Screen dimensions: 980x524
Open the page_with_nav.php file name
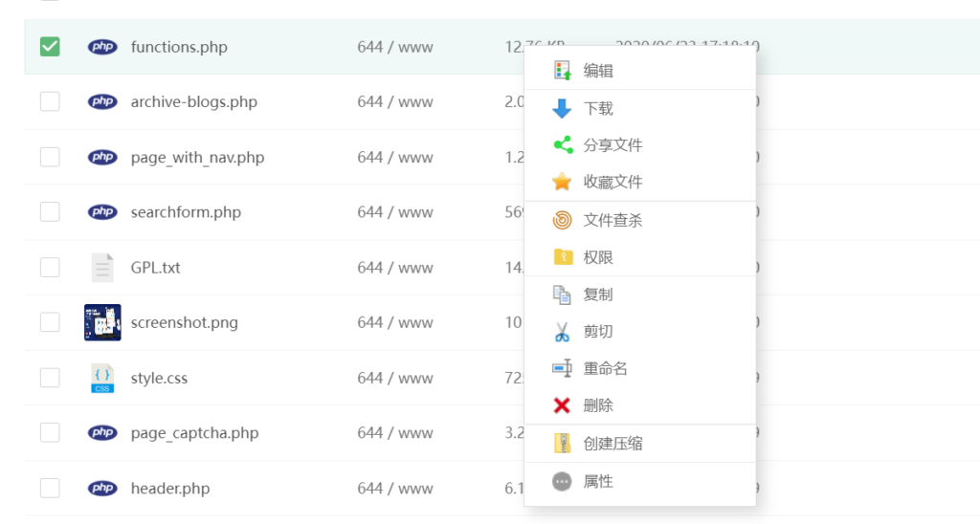tap(197, 157)
